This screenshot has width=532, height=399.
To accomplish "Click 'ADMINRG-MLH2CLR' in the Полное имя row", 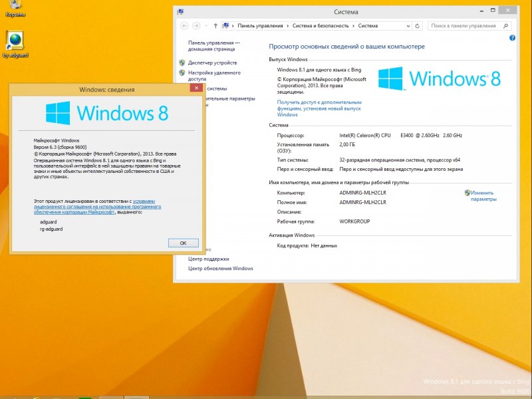I will pos(362,202).
